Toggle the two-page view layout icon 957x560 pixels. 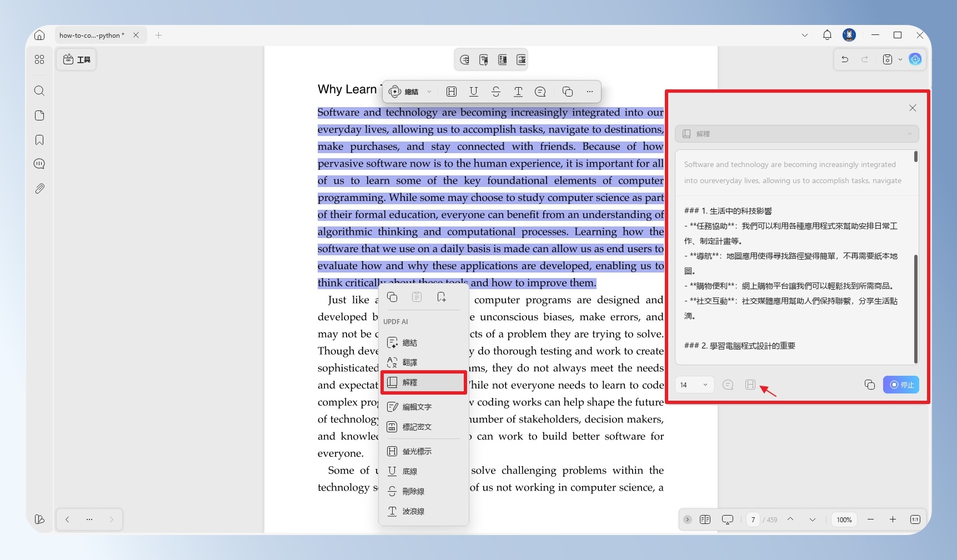(705, 519)
